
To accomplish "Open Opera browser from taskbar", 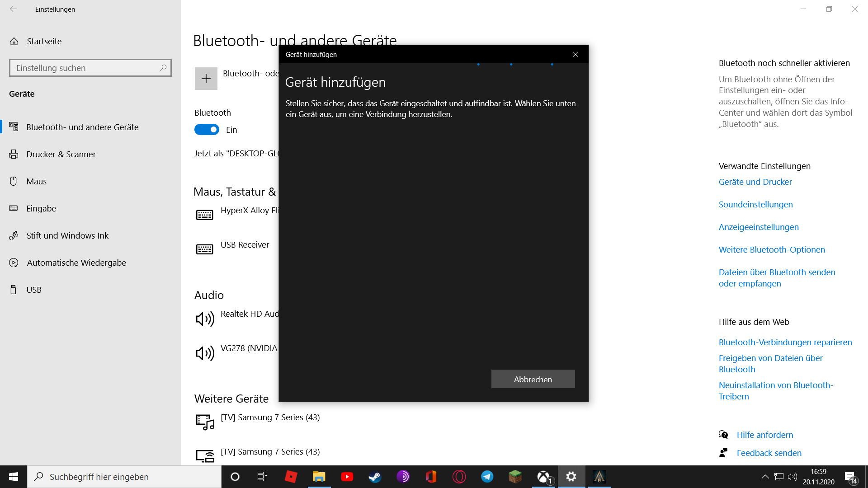I will (459, 477).
